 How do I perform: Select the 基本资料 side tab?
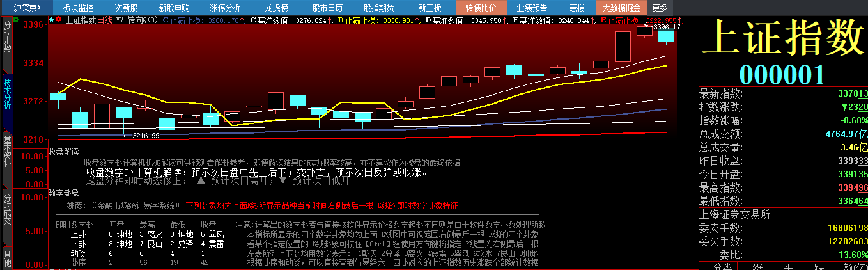(x=8, y=151)
